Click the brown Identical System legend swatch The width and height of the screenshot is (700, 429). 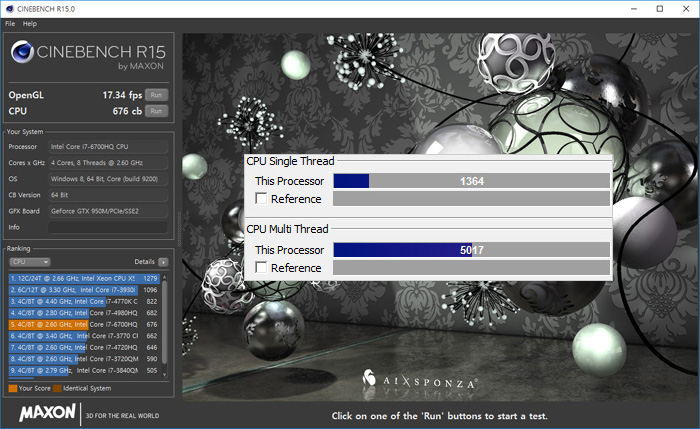(57, 388)
